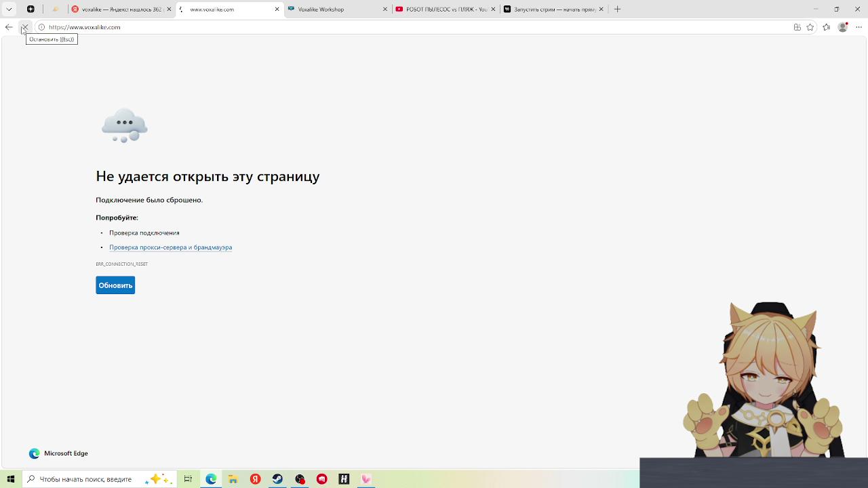This screenshot has height=488, width=868.
Task: Click the Microsoft Edge label at page bottom
Action: (66, 453)
